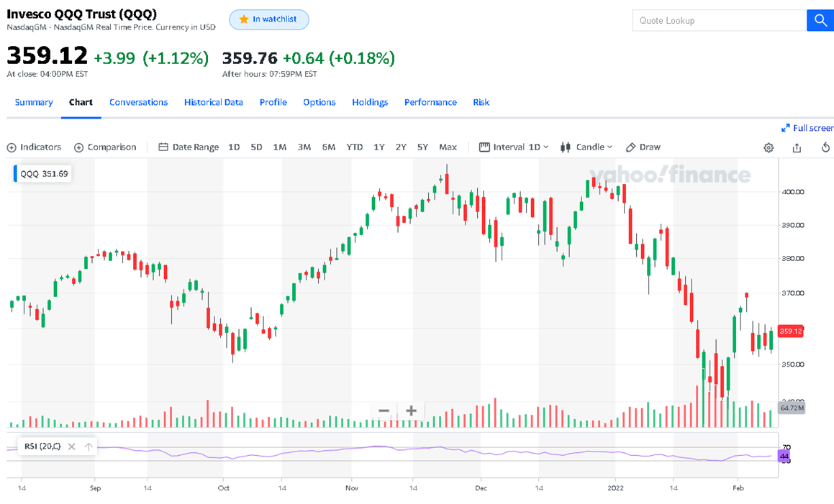Click in the Quote Lookup search field
Viewport: 834px width, 504px height.
[x=719, y=21]
